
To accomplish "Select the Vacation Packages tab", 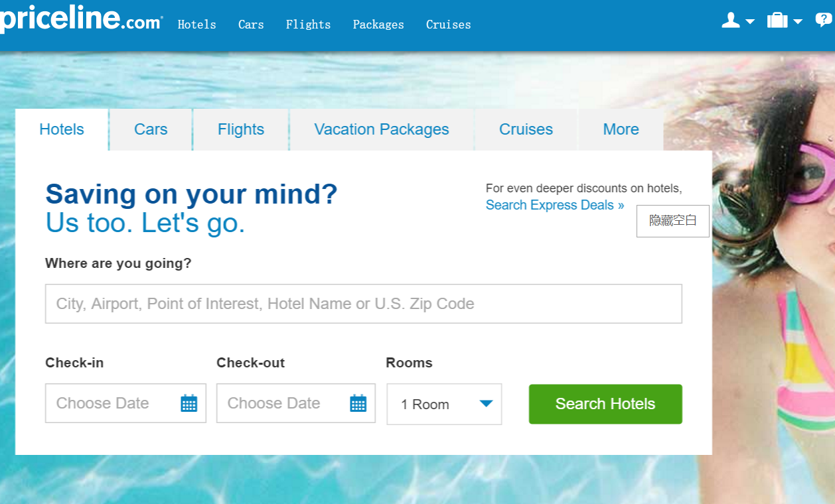I will (382, 129).
